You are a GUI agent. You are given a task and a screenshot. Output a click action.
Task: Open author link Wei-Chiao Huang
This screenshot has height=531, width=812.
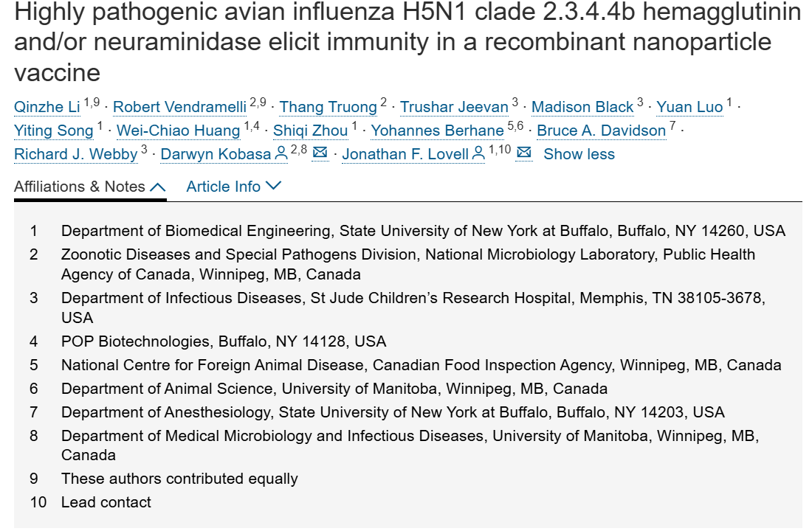click(179, 131)
